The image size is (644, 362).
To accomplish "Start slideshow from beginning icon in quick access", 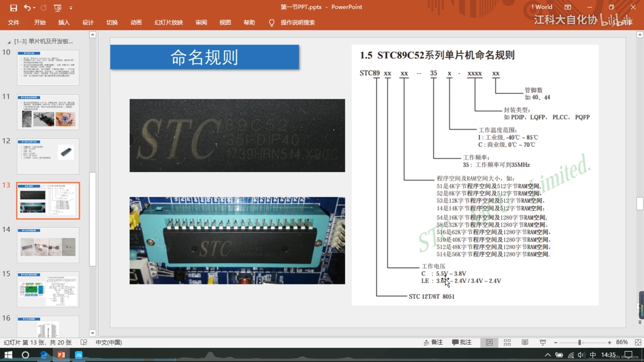I will [58, 7].
